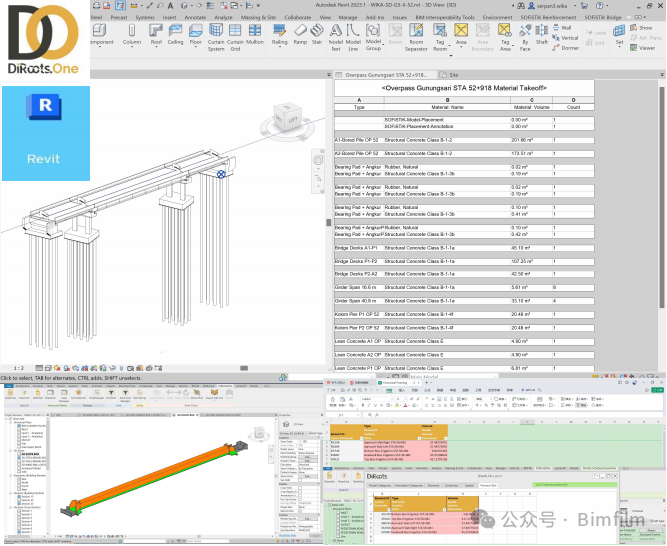667x546 pixels.
Task: Open the Systems ribbon tab
Action: (145, 17)
